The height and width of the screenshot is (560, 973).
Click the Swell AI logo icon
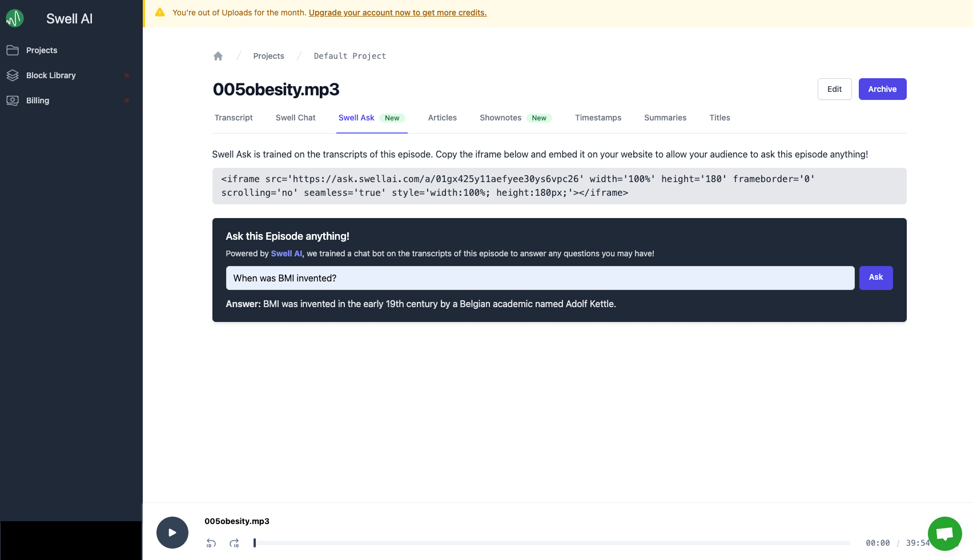[x=14, y=18]
